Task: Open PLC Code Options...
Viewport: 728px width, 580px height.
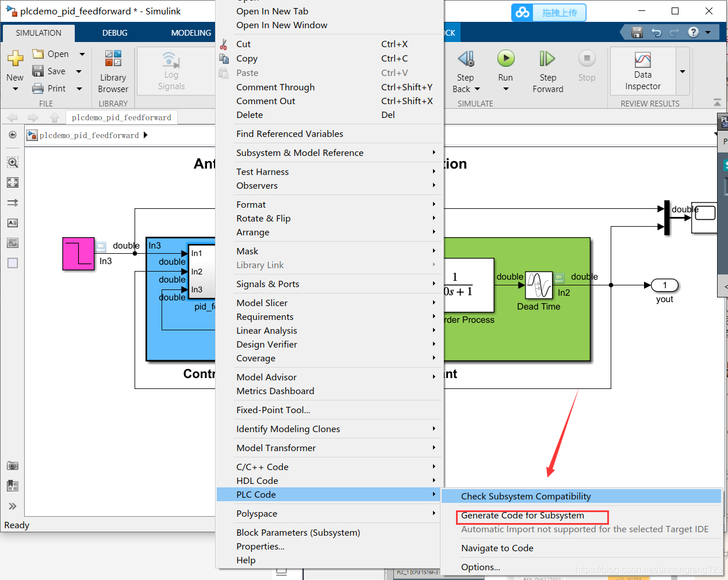Action: tap(581, 567)
